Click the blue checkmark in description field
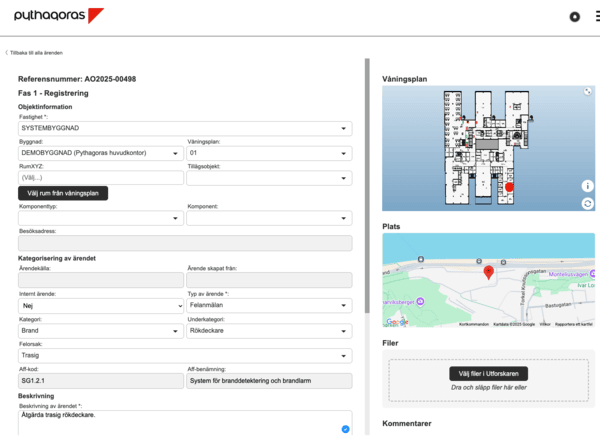600x439 pixels. (x=345, y=429)
